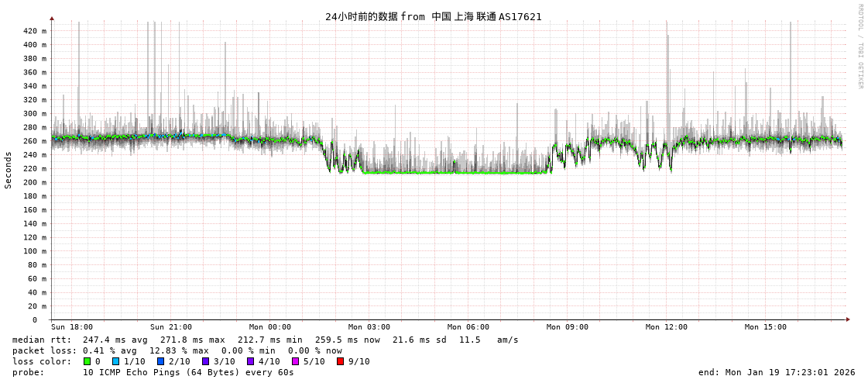The width and height of the screenshot is (868, 383).
Task: Click the Mon 12:00 time axis label
Action: pyautogui.click(x=667, y=327)
